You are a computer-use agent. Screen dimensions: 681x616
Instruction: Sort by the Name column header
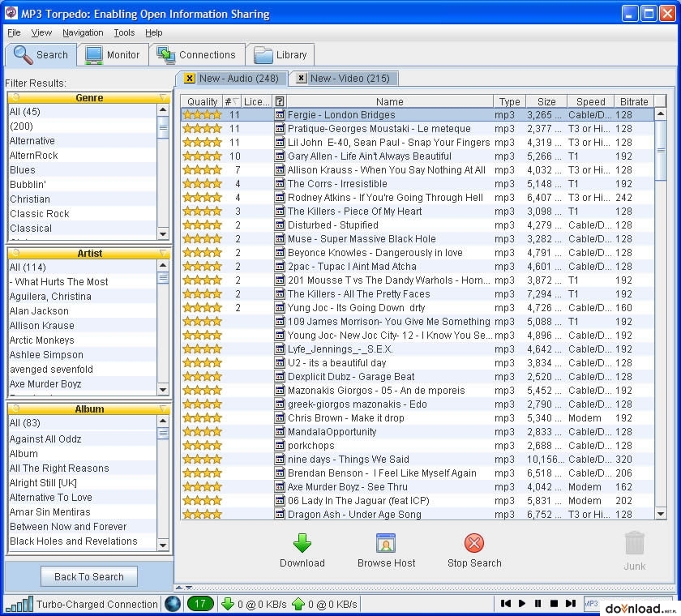pyautogui.click(x=390, y=101)
